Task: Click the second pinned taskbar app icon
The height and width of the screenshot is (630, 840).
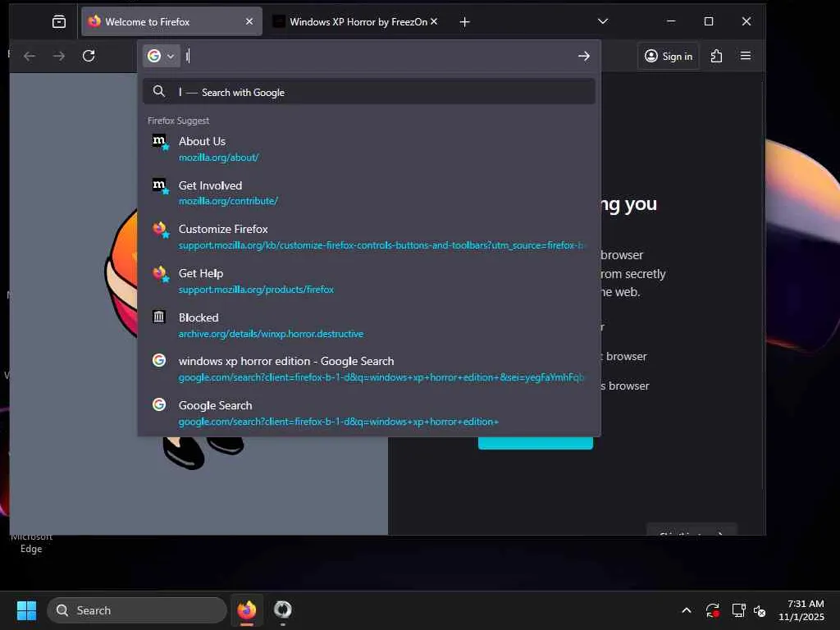Action: [282, 610]
